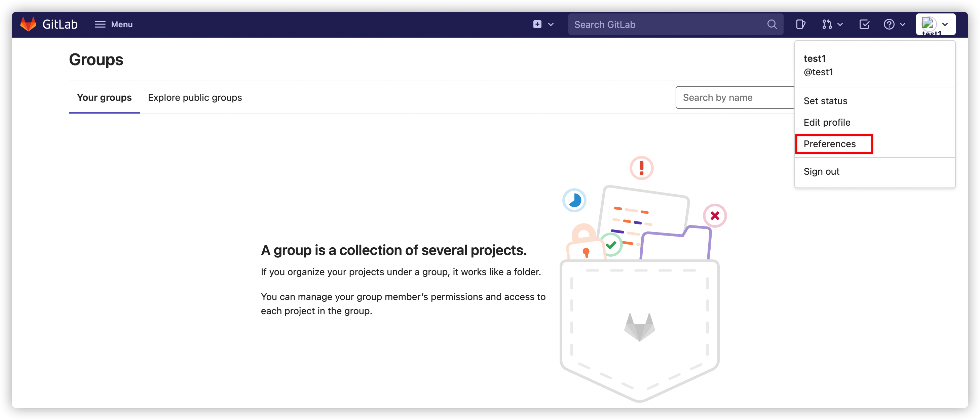Collapse the user profile dropdown chevron

945,24
